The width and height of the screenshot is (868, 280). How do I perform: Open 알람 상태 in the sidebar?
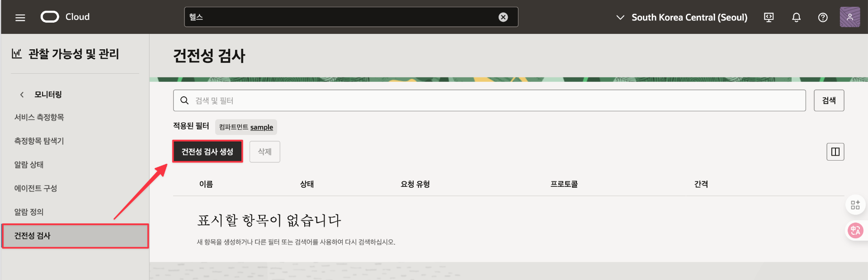click(x=29, y=165)
